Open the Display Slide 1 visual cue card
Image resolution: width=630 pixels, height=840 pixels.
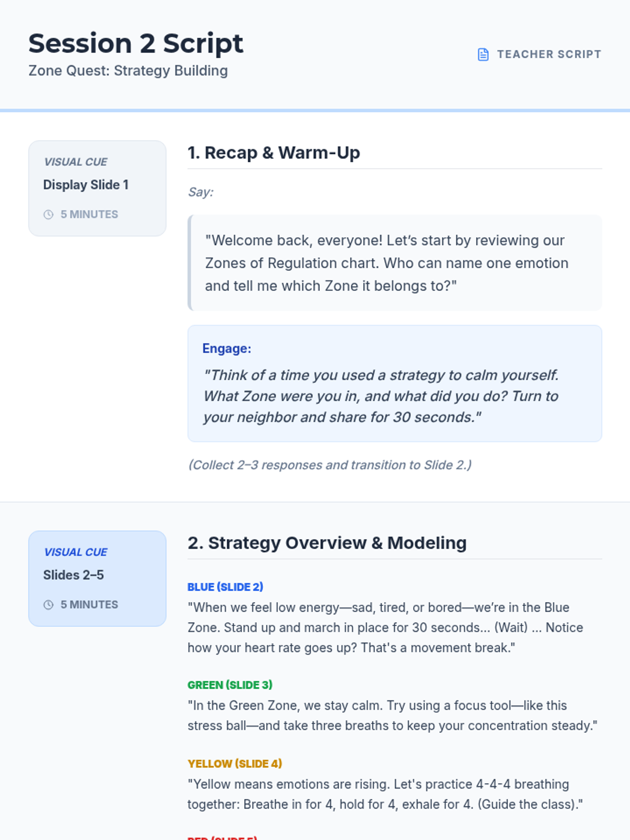[97, 188]
